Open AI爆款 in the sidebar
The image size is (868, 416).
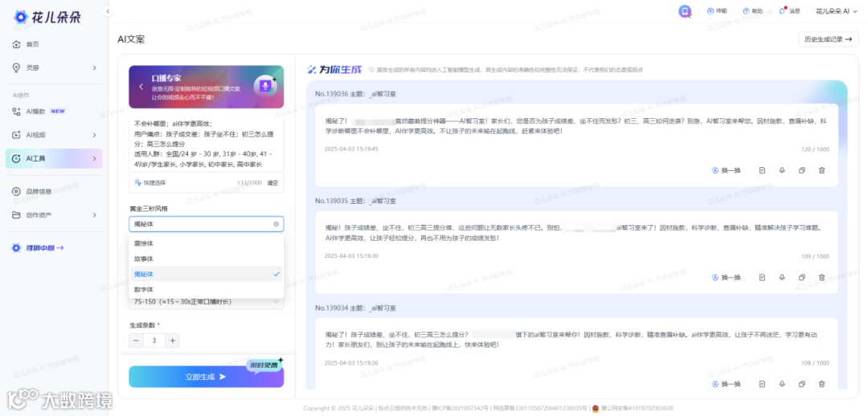point(54,111)
